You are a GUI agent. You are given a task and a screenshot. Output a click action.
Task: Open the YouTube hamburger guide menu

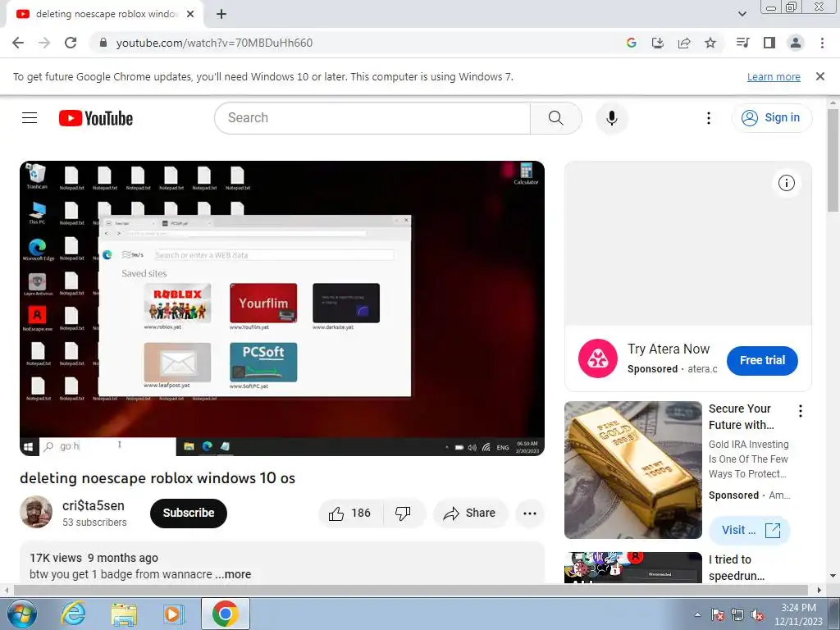(30, 118)
